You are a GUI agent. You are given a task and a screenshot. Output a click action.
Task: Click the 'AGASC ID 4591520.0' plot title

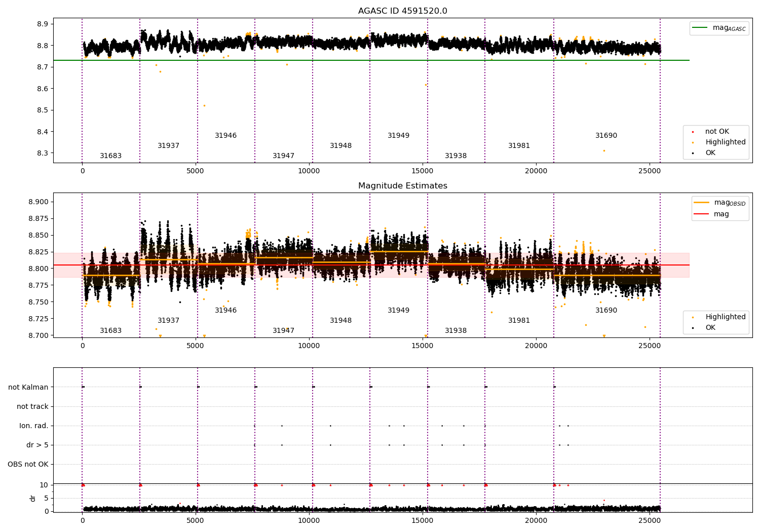pos(402,11)
